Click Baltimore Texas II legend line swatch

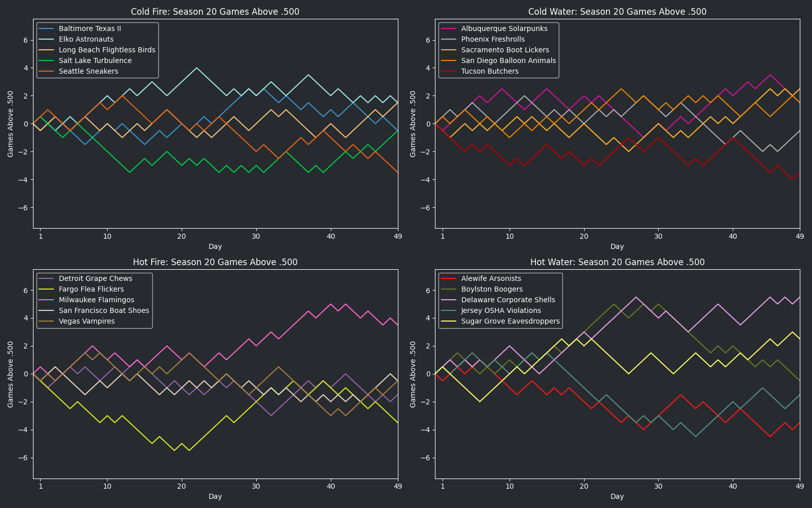[47, 28]
